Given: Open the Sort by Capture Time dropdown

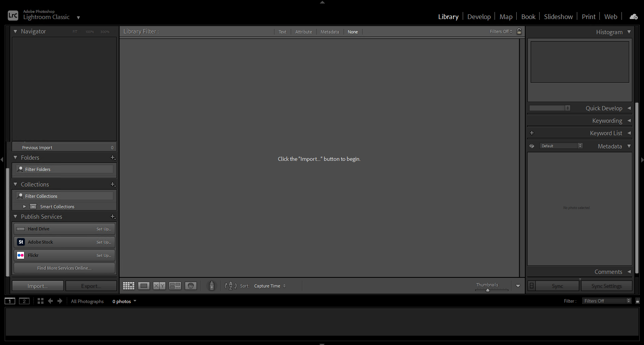Looking at the screenshot, I should [x=270, y=286].
